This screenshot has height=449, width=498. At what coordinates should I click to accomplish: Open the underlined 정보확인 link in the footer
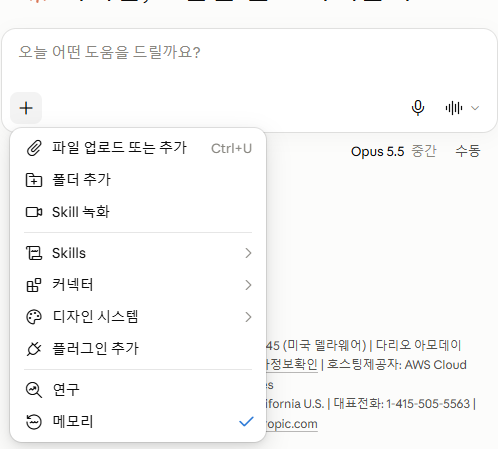tap(292, 365)
